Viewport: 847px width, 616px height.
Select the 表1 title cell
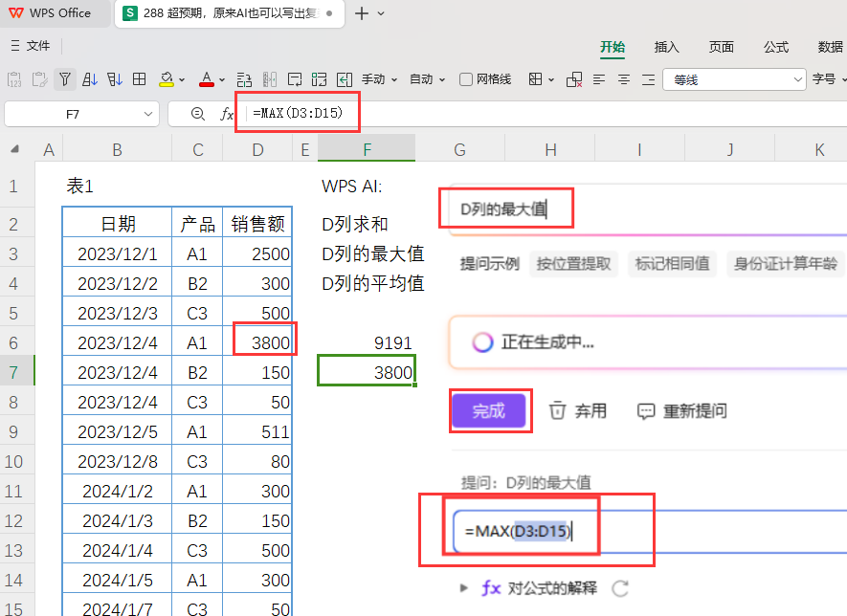(117, 187)
